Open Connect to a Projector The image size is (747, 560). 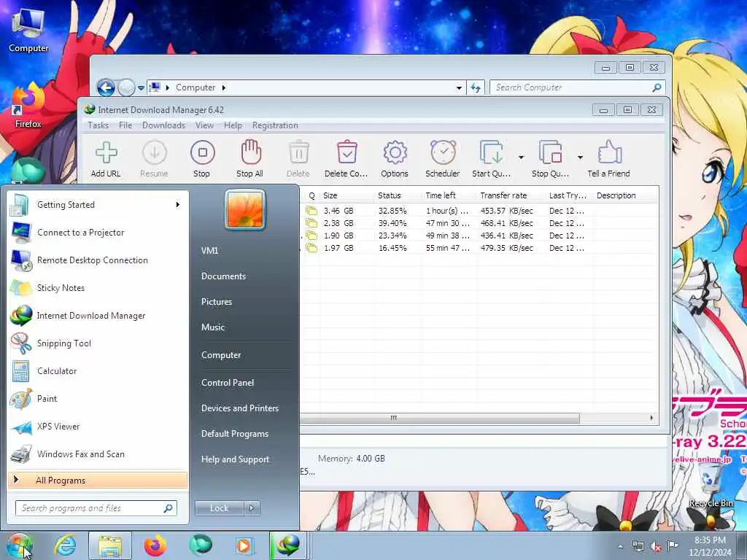tap(97, 233)
